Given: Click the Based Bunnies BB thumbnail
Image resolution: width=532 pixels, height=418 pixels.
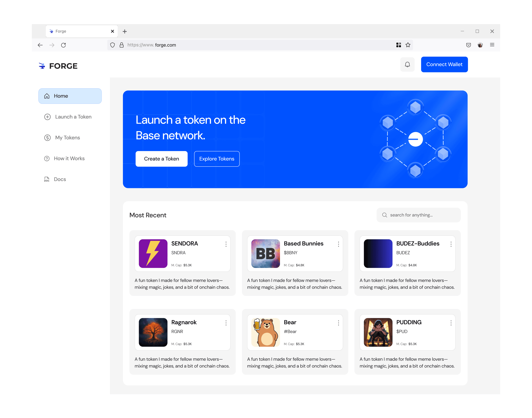Looking at the screenshot, I should tap(265, 254).
